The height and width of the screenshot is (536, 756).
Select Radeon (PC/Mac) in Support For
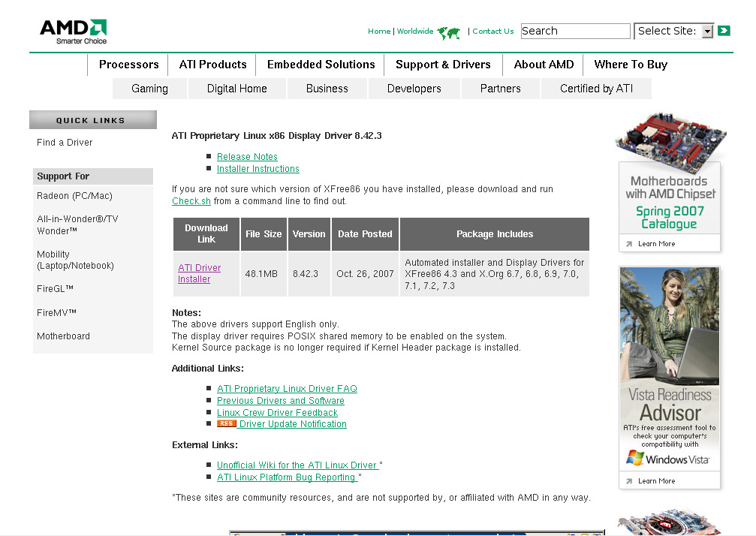(74, 196)
